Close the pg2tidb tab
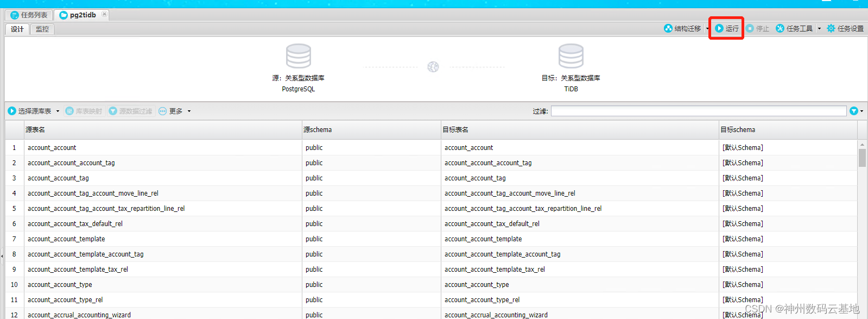Viewport: 868px width, 319px height. pyautogui.click(x=104, y=14)
